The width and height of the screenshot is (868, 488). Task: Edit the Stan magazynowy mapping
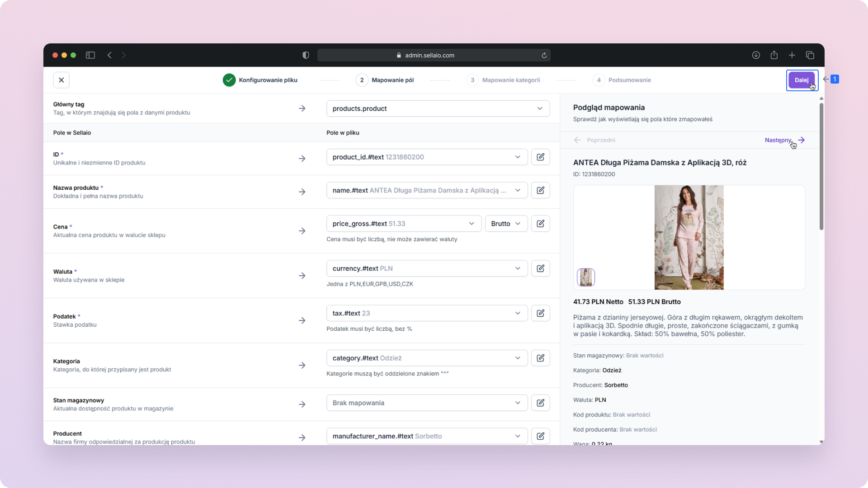[x=540, y=403]
